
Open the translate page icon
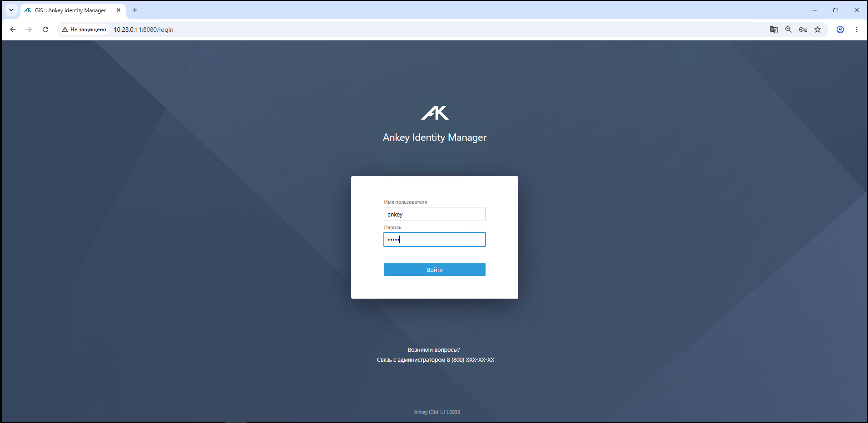[x=774, y=30]
